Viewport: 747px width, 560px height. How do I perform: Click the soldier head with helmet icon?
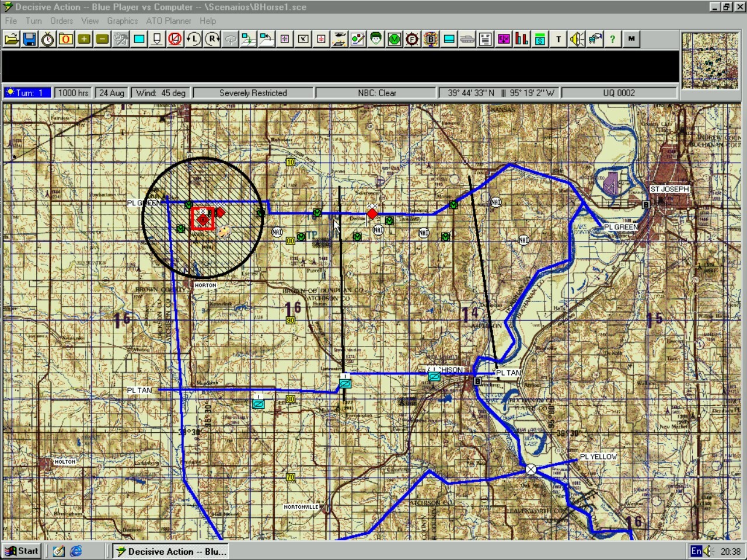(375, 39)
